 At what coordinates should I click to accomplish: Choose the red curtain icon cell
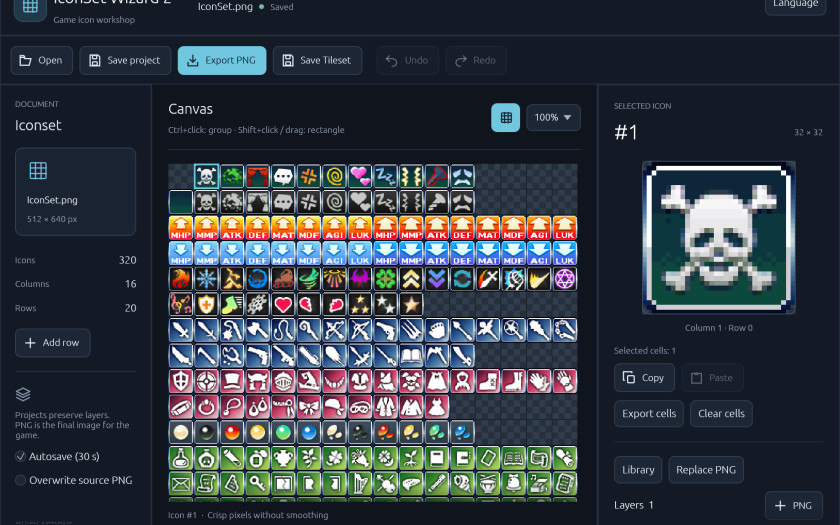pos(258,176)
